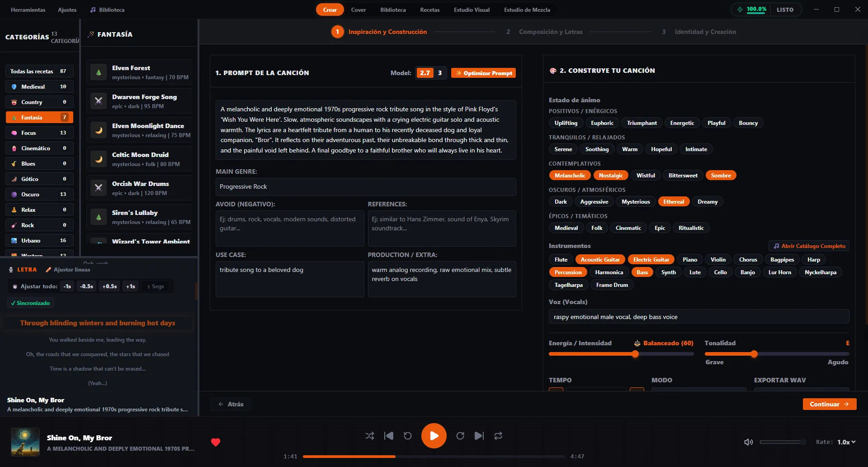The image size is (868, 467).
Task: Skip to previous track
Action: coord(388,436)
